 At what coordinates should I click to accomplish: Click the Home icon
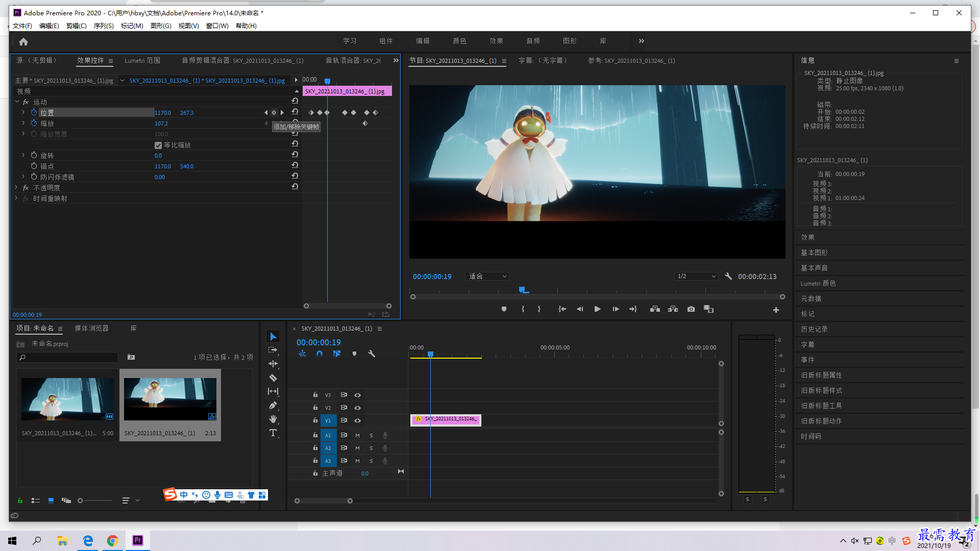click(23, 41)
